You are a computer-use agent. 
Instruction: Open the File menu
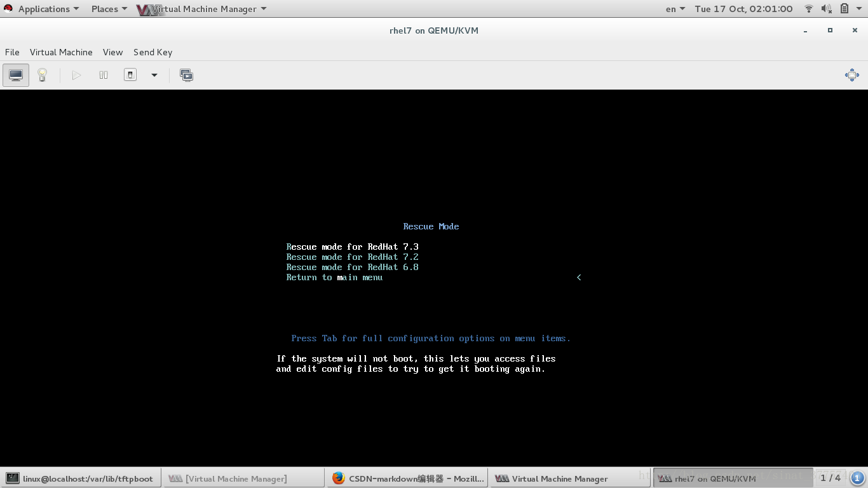tap(12, 52)
